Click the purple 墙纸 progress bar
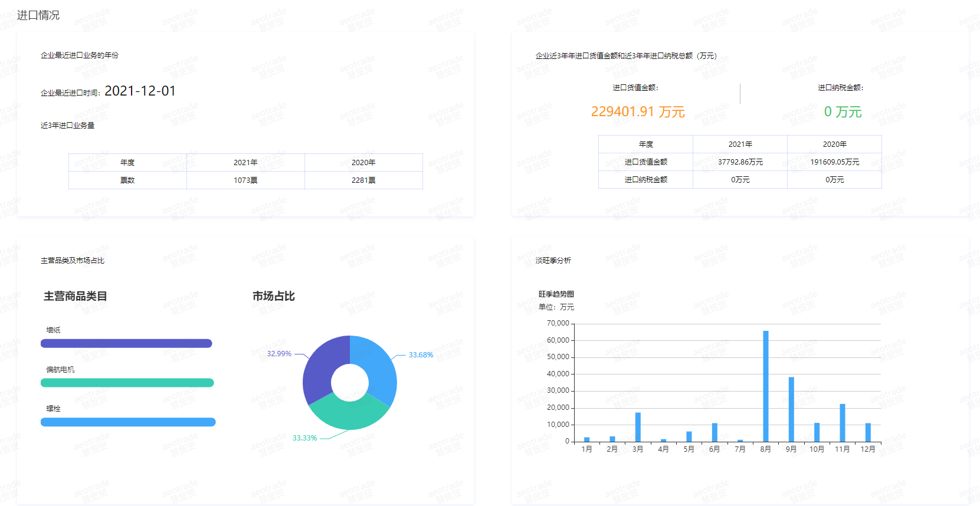Image resolution: width=980 pixels, height=506 pixels. (126, 343)
